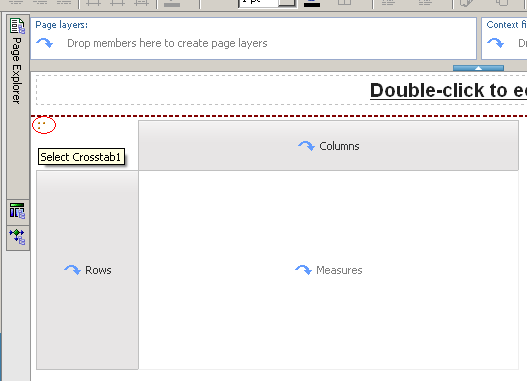Click the 'Page layers:' label
This screenshot has height=381, width=527.
(x=62, y=25)
